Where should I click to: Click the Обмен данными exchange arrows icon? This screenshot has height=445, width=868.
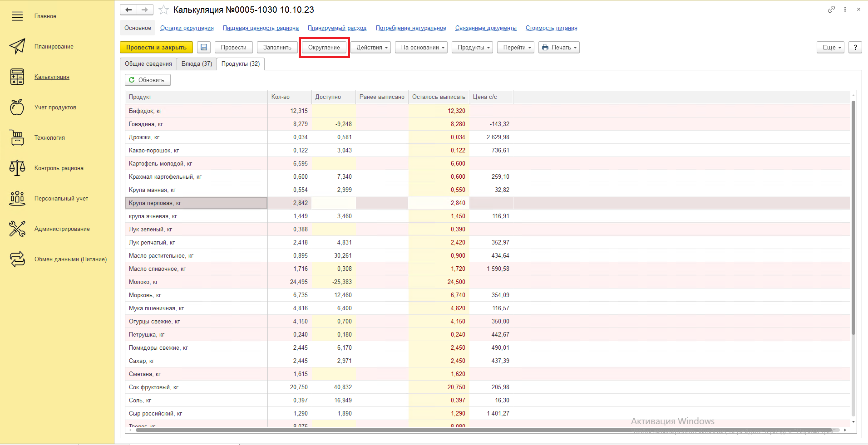[17, 259]
